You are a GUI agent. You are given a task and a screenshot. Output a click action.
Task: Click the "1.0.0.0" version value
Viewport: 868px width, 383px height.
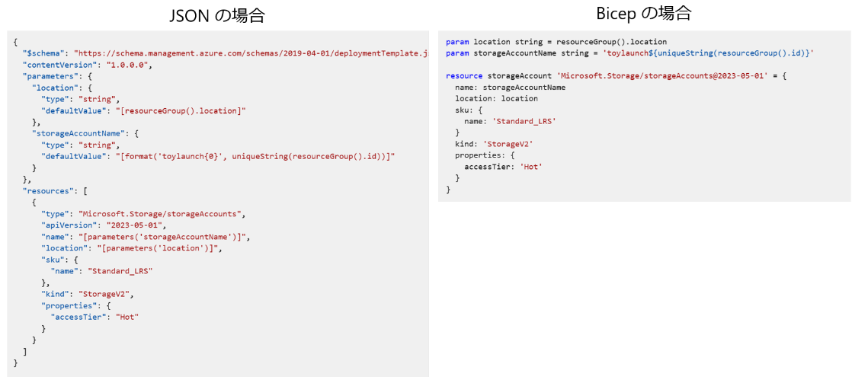coord(127,65)
